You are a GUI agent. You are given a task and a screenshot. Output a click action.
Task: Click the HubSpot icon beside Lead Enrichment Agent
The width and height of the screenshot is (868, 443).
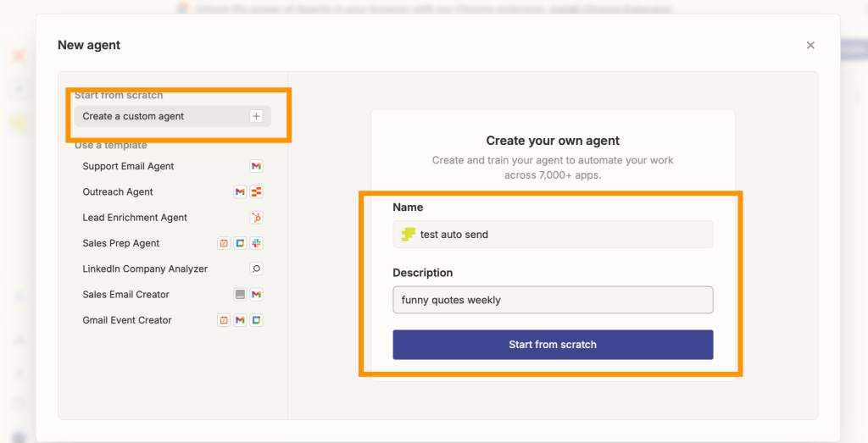click(x=256, y=218)
